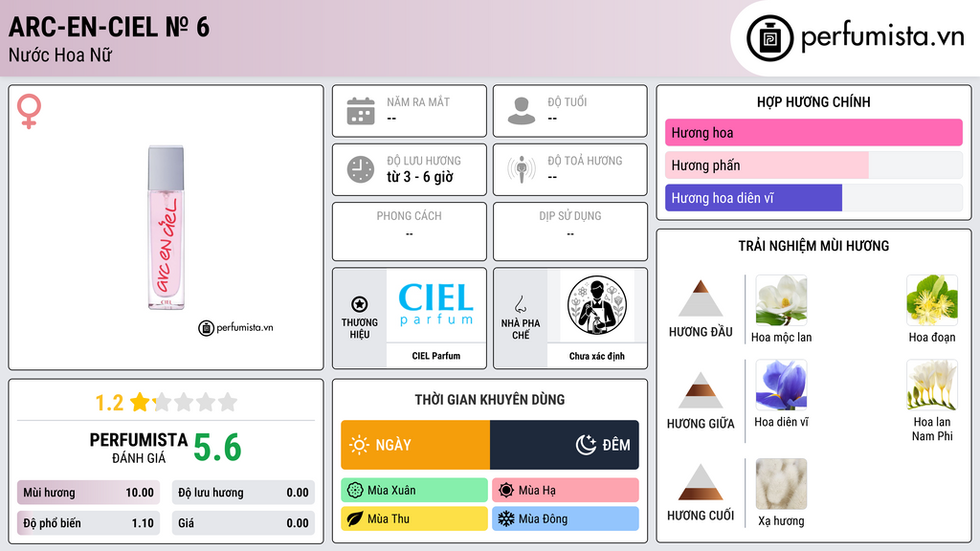
Task: Click the last grey star in the rating
Action: point(228,402)
